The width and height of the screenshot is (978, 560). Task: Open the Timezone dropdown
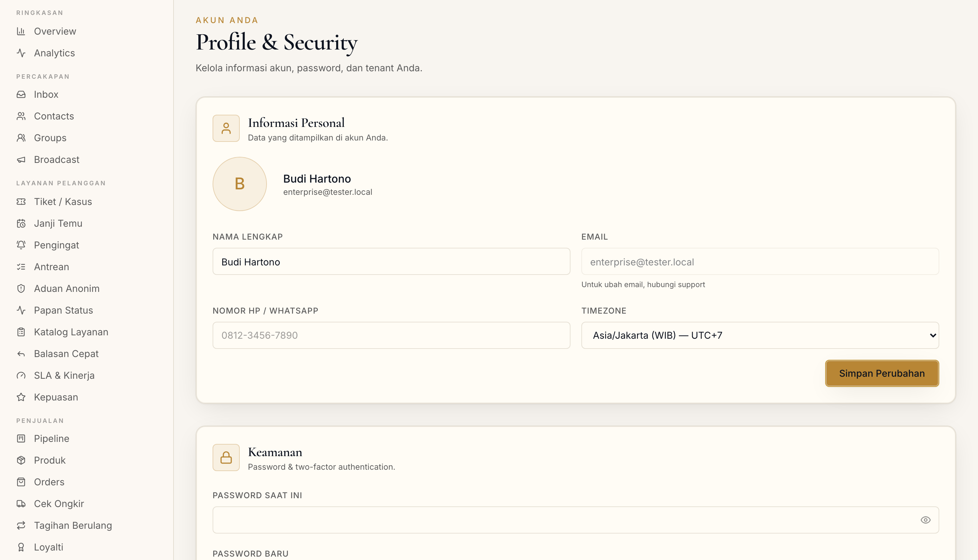coord(760,335)
